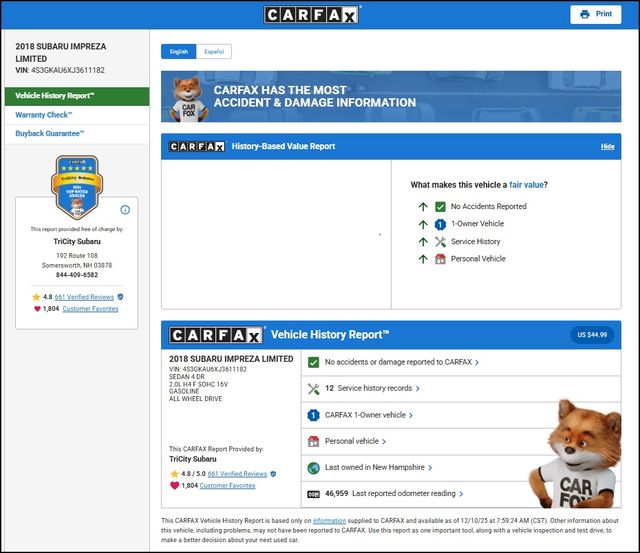
Task: Open the Buyback Guarantee tab
Action: click(x=50, y=133)
